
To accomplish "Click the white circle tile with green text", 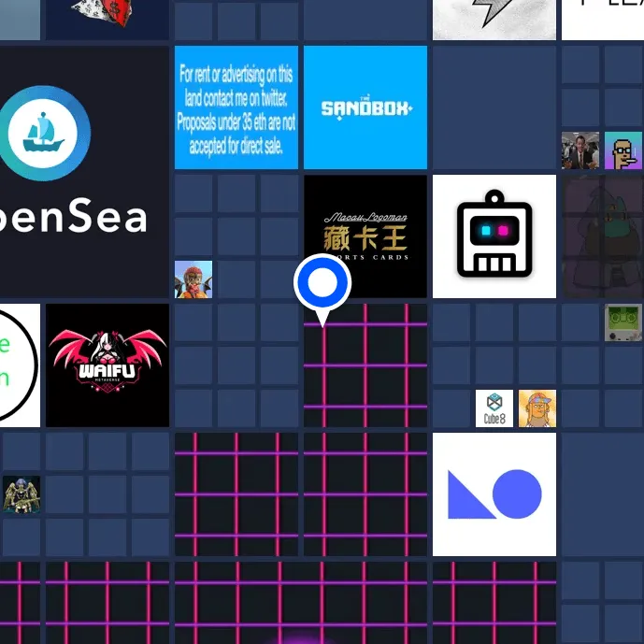I will coord(20,365).
